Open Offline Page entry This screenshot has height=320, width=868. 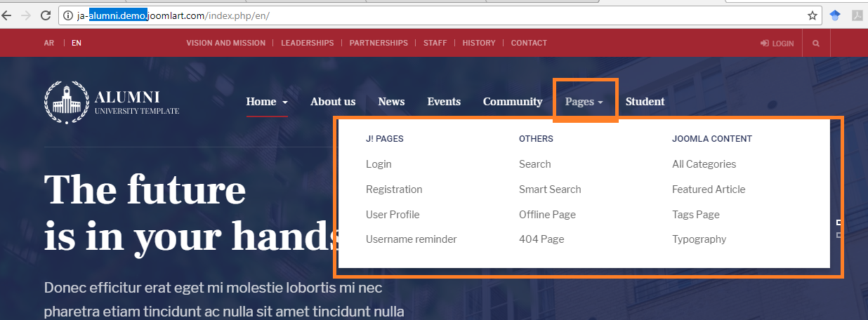click(x=547, y=215)
